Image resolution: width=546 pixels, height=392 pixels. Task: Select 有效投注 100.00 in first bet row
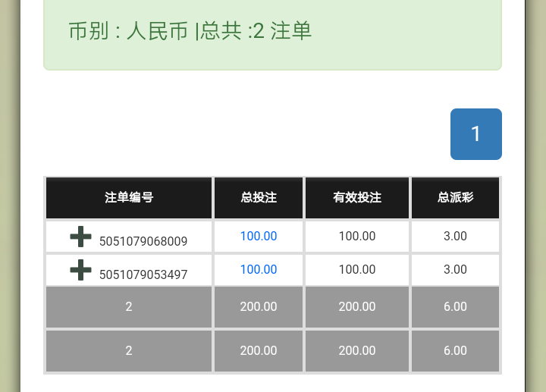click(x=356, y=237)
